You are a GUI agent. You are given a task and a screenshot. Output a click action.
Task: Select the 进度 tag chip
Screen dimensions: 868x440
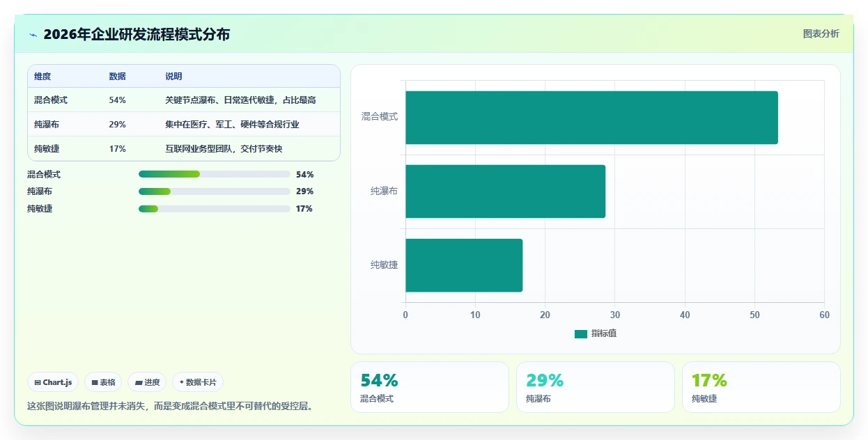(147, 382)
